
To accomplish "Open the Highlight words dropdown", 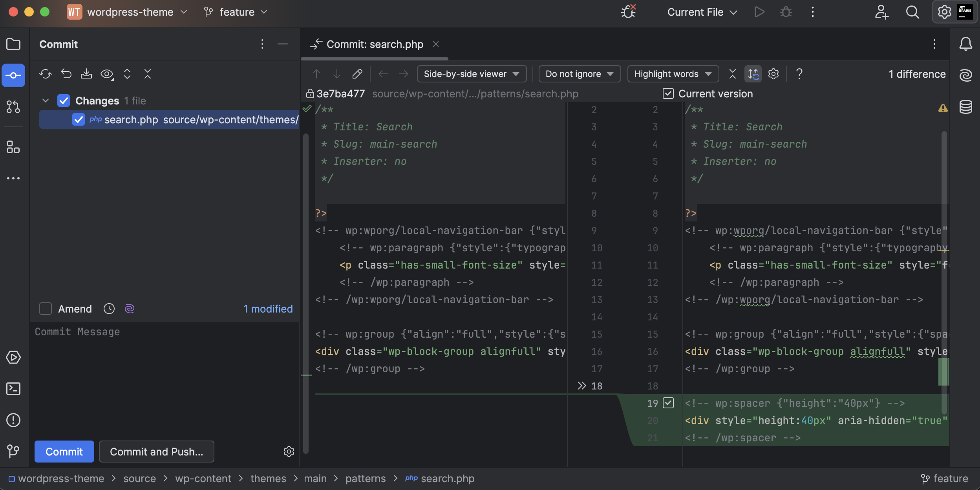I will click(672, 74).
